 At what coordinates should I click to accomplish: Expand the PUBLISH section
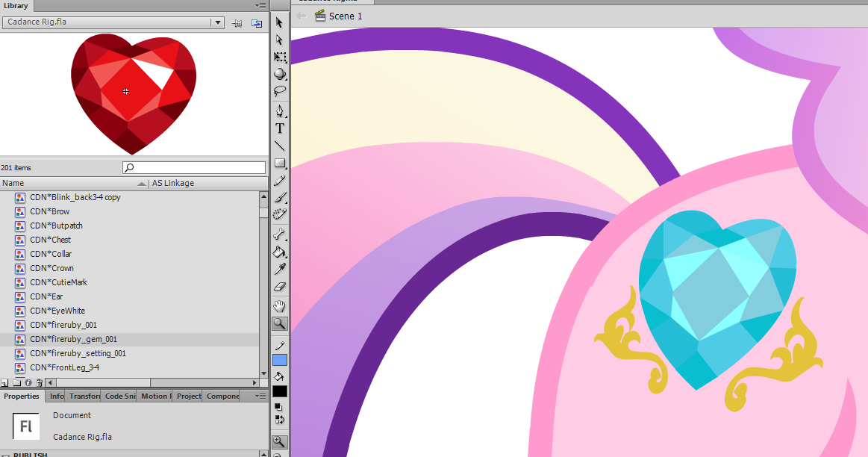pyautogui.click(x=7, y=455)
